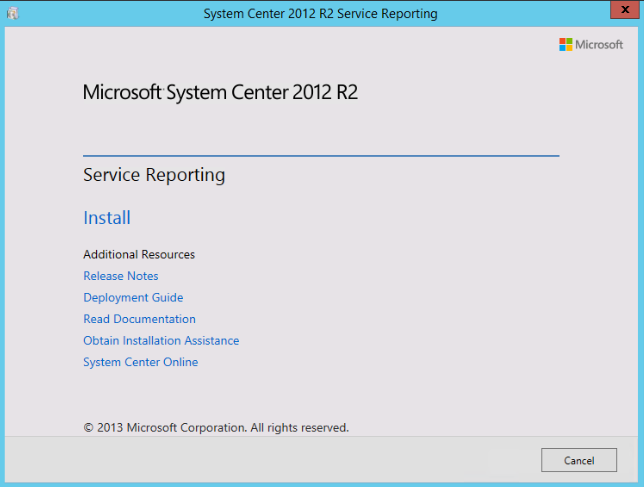Viewport: 644px width, 487px height.
Task: Open the Release Notes link
Action: [x=121, y=276]
